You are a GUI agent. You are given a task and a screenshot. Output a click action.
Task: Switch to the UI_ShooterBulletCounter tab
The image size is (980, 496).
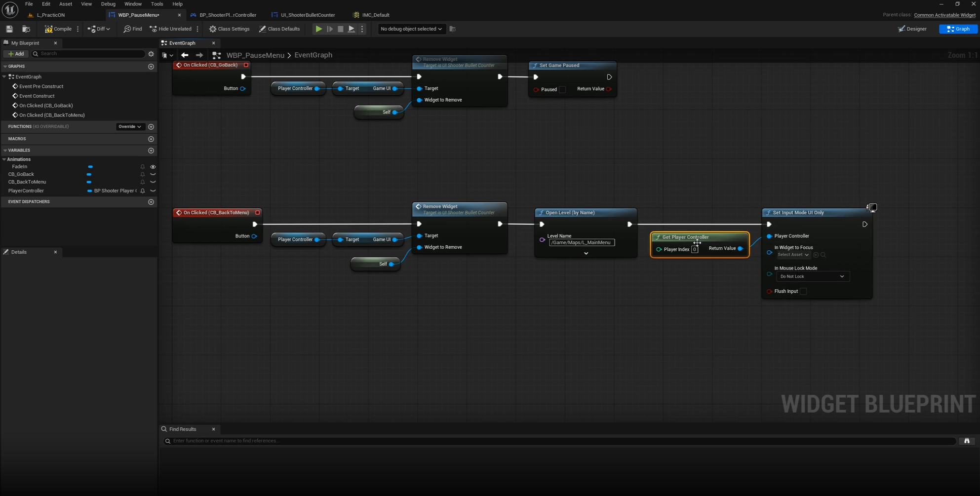[307, 15]
